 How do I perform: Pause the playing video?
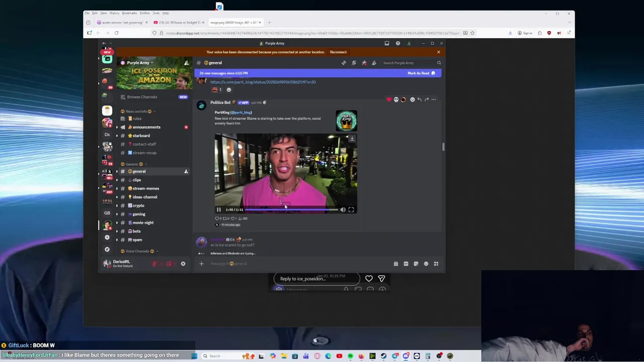219,210
